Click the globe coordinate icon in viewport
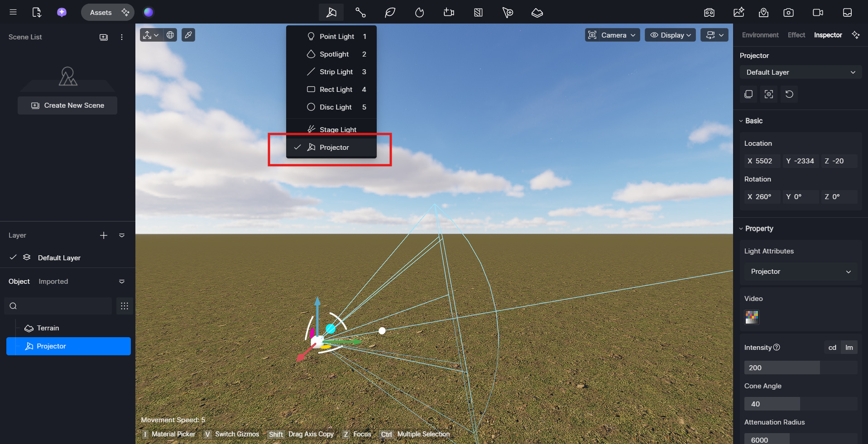The image size is (868, 444). [x=170, y=35]
